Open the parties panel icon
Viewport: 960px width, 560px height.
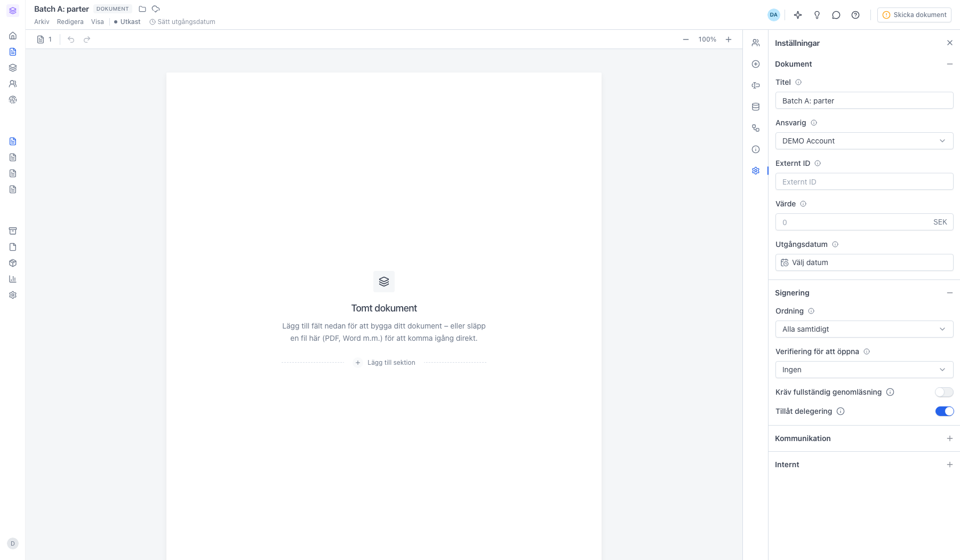coord(756,43)
